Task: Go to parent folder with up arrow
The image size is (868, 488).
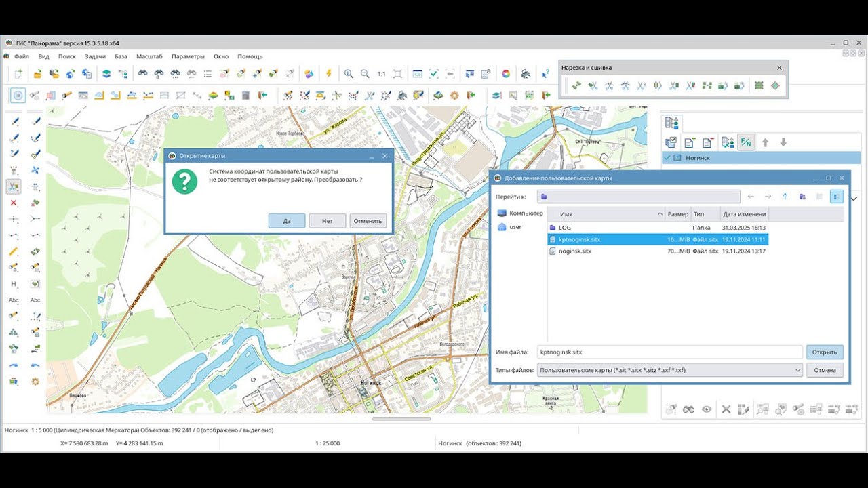Action: pos(785,197)
